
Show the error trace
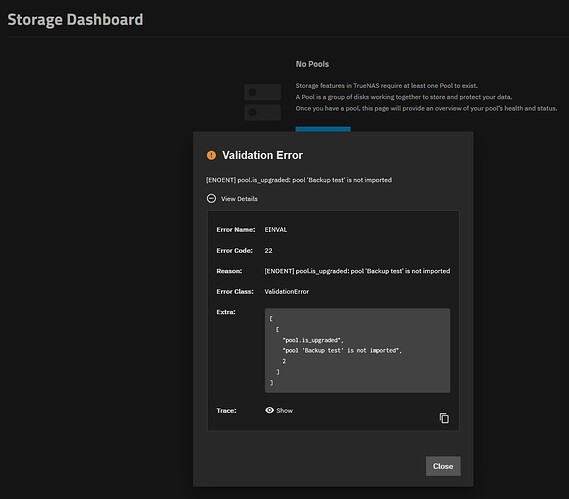click(x=279, y=410)
